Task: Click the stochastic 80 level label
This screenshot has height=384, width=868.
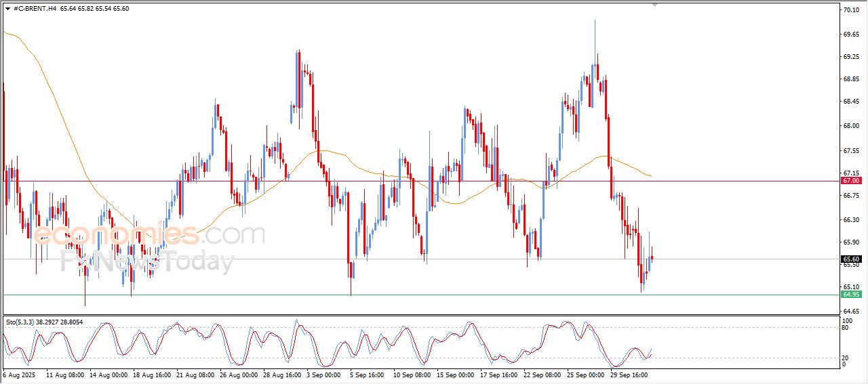Action: (x=846, y=328)
